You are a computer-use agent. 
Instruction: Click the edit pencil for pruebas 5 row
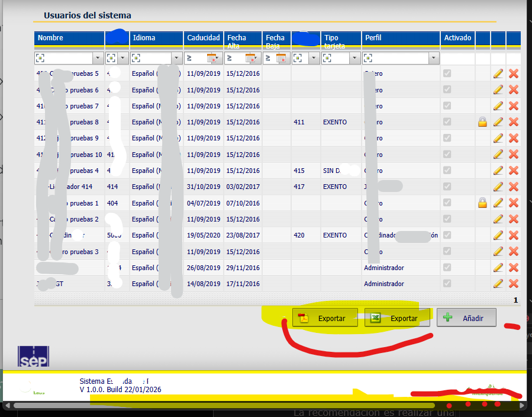(498, 73)
